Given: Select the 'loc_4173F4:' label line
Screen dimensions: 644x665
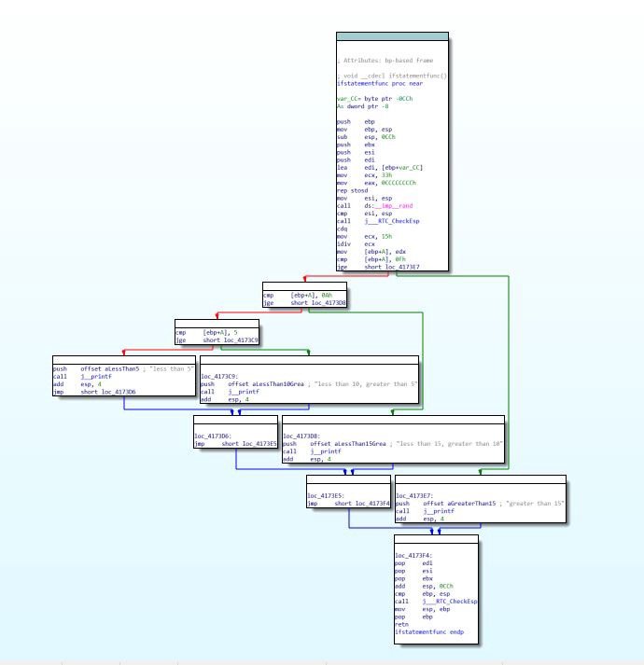Looking at the screenshot, I should click(413, 556).
